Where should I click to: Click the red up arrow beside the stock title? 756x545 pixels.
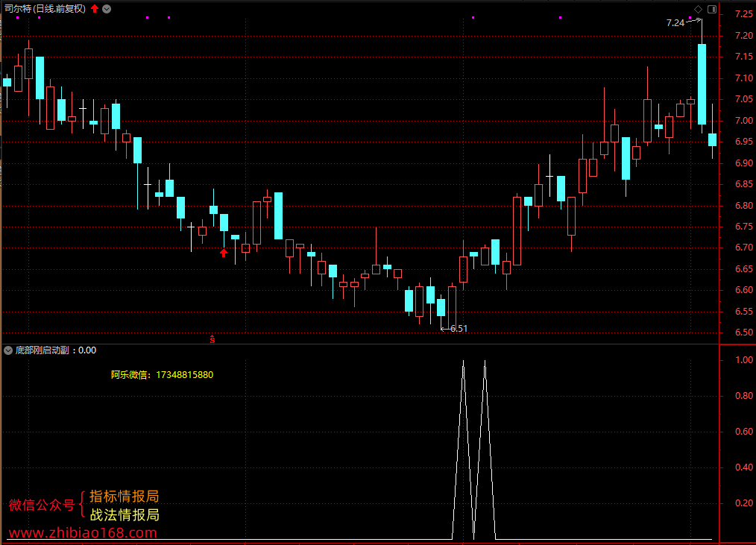tap(95, 8)
